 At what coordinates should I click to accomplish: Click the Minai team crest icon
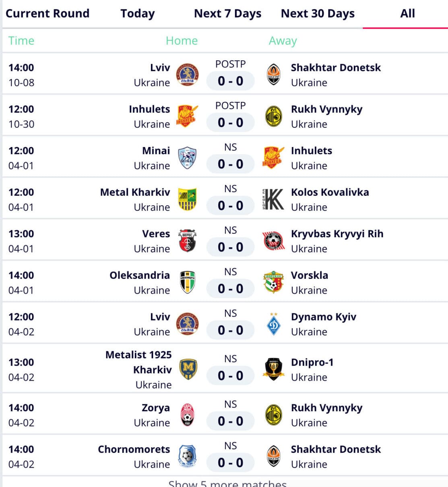187,158
